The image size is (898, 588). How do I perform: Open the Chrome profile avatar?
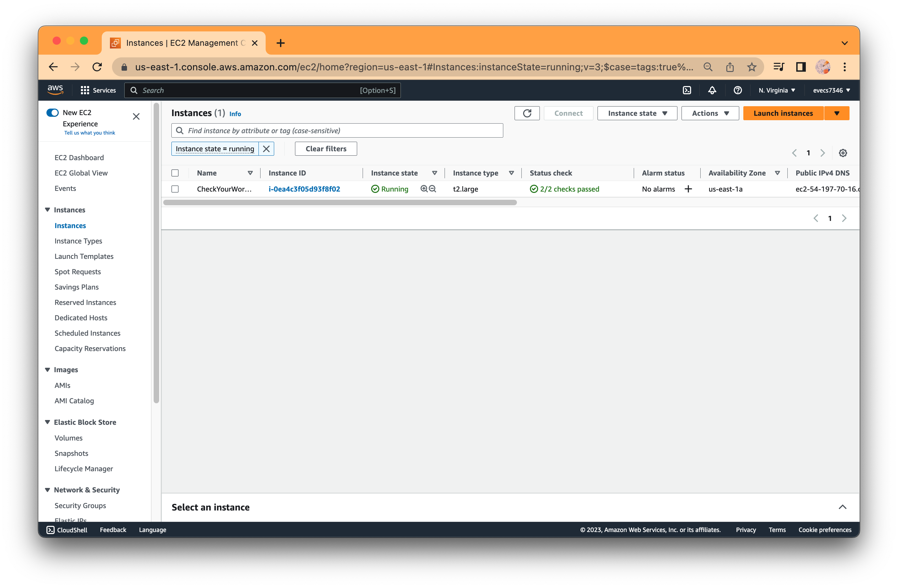click(x=823, y=67)
